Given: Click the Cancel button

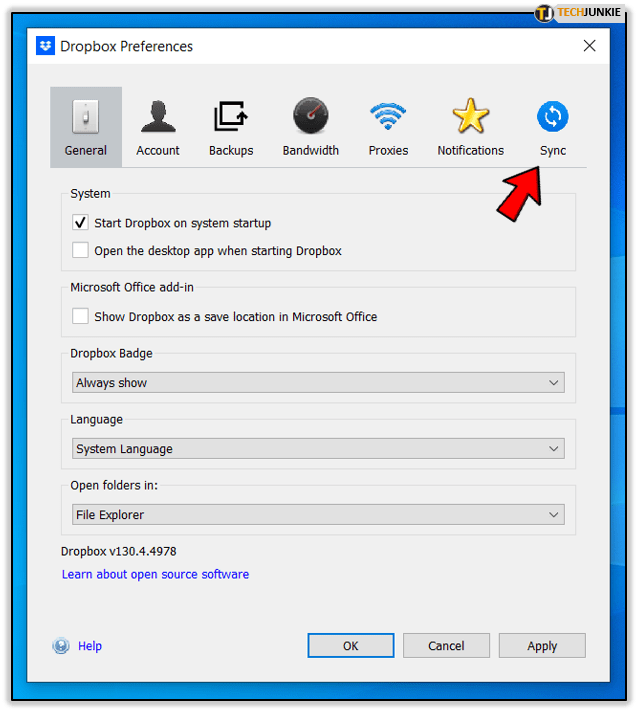Looking at the screenshot, I should (446, 645).
